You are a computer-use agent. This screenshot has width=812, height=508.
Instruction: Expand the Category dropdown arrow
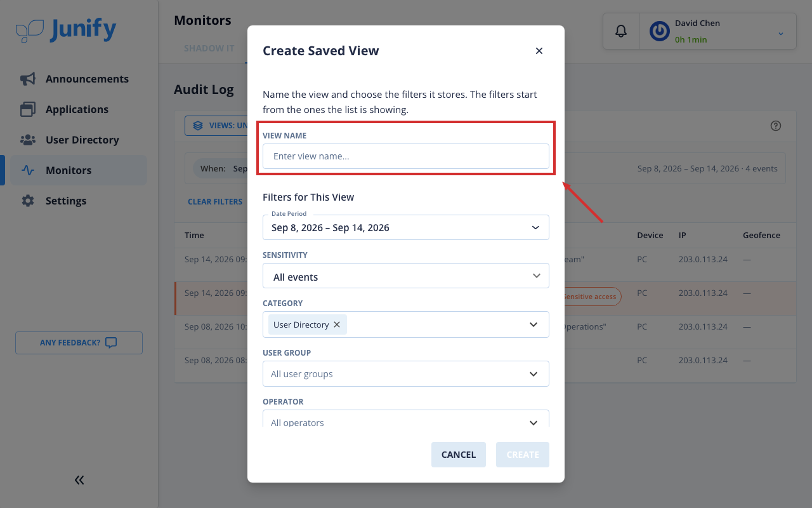[x=534, y=324]
